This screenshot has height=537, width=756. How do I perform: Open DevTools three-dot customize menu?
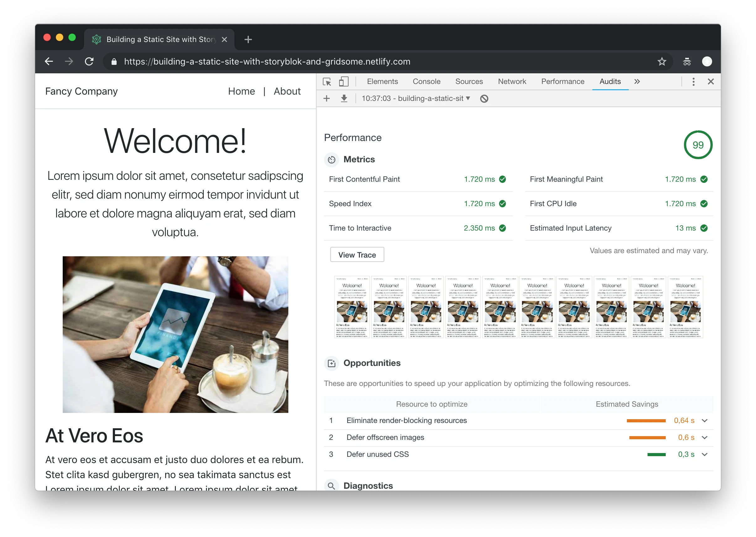(693, 82)
